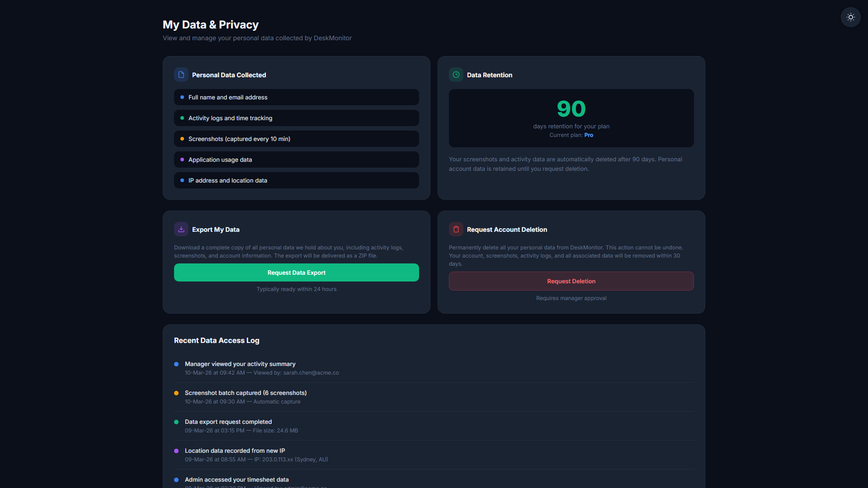The height and width of the screenshot is (488, 868).
Task: Click the 'Pro' current plan label
Action: [589, 135]
